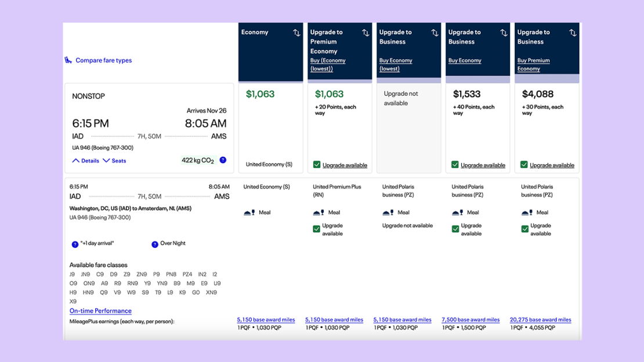Toggle Upgrade available checkbox on $1,063 premium fare

tap(317, 165)
